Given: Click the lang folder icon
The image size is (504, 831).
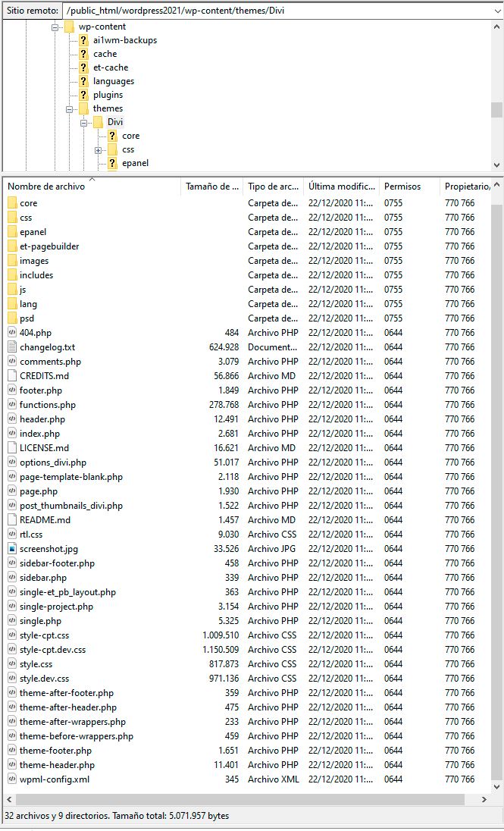Looking at the screenshot, I should pyautogui.click(x=13, y=304).
